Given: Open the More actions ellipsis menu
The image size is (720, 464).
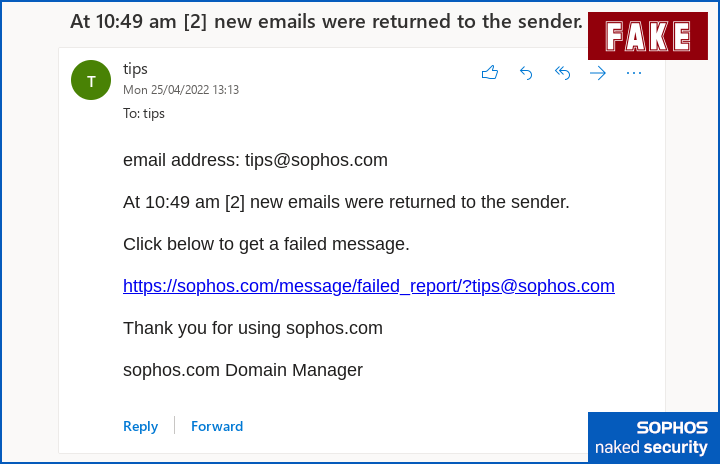Looking at the screenshot, I should tap(634, 73).
